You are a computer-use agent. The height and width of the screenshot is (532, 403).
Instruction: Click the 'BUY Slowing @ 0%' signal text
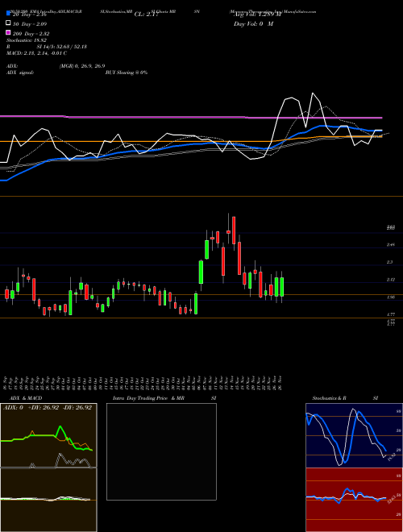pos(127,73)
